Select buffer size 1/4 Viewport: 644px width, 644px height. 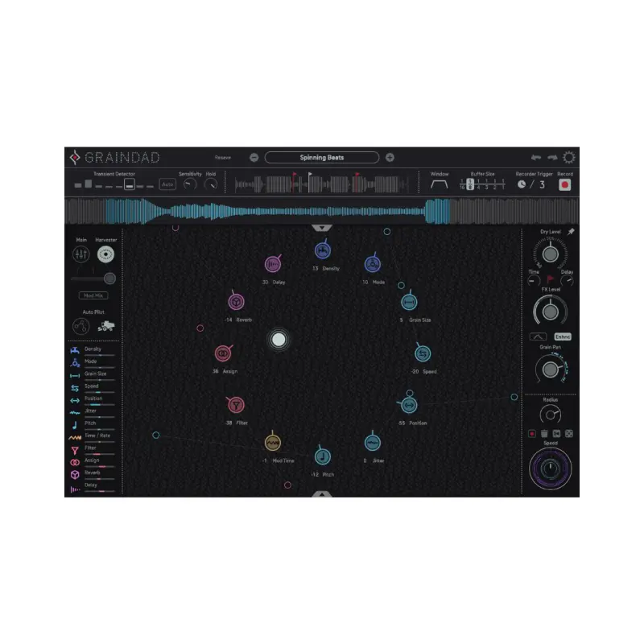coord(478,184)
